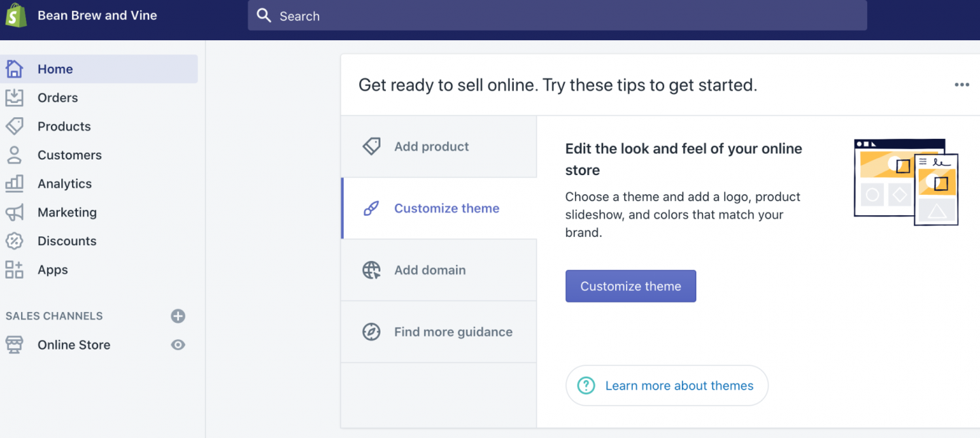This screenshot has height=438, width=980.
Task: Click the Marketing megaphone icon
Action: click(x=14, y=213)
